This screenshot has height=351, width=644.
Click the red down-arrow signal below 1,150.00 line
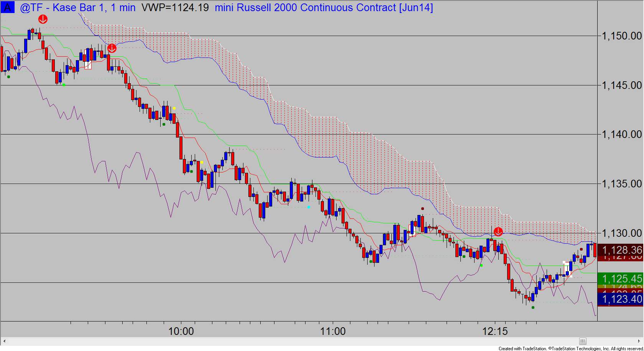click(112, 48)
